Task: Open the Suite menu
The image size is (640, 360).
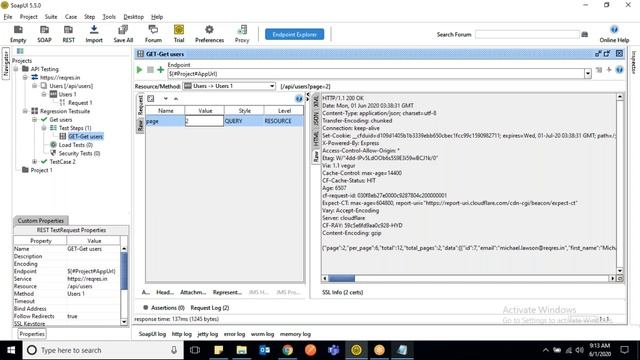Action: tap(51, 17)
